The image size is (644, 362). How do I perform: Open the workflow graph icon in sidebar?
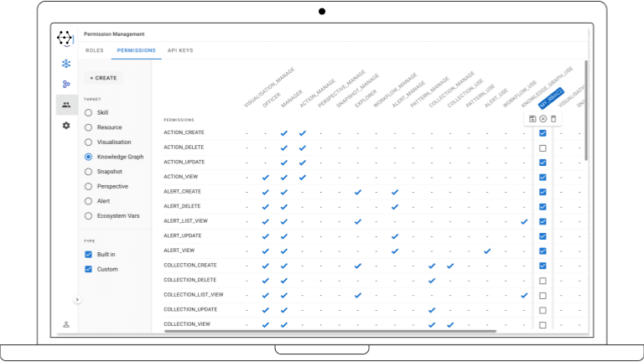(66, 85)
